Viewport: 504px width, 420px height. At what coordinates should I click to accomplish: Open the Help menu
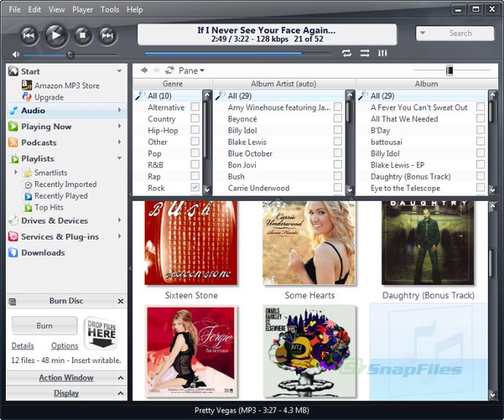(134, 9)
